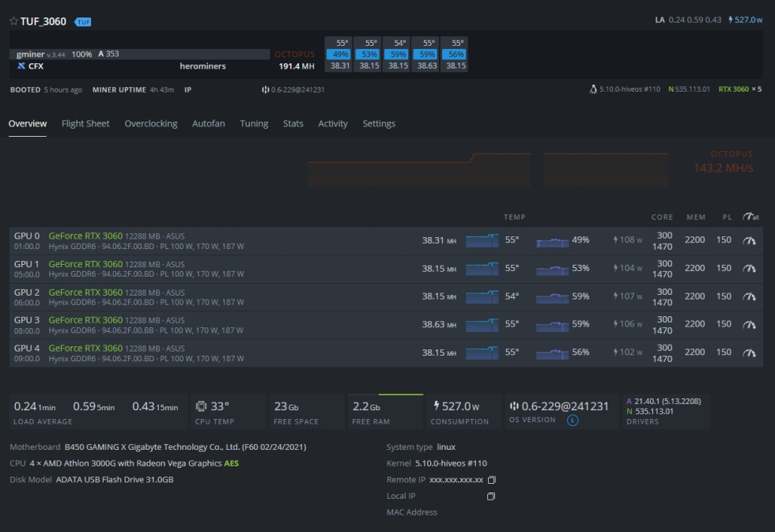Open GPU 1 overclock speedometer icon
This screenshot has height=532, width=775.
coord(750,268)
